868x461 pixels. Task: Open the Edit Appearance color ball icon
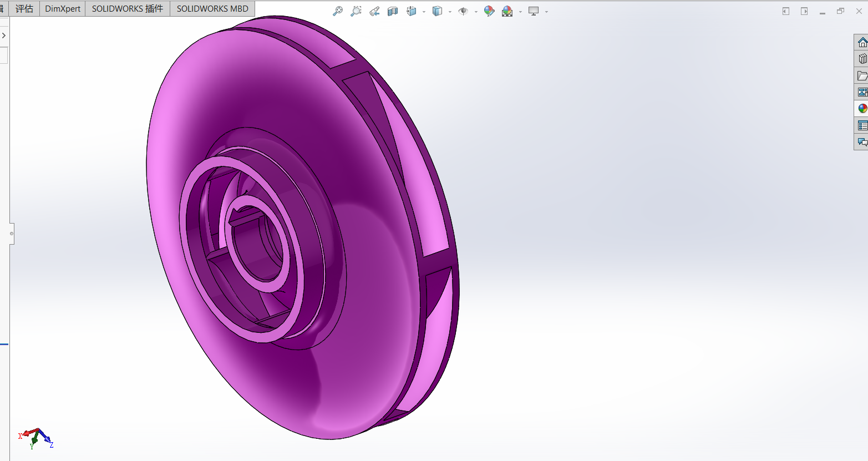pos(489,11)
